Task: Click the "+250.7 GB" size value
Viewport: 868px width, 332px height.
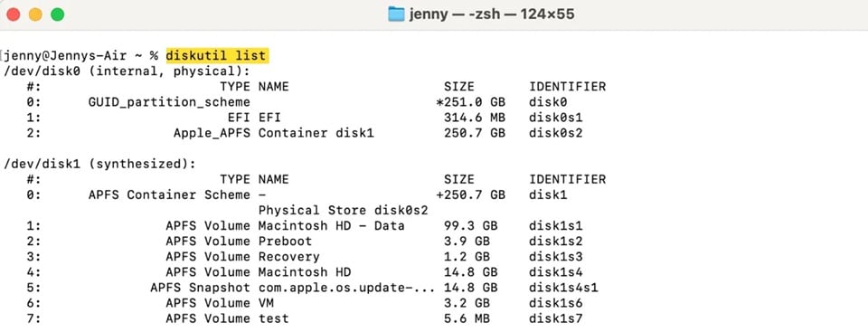Action: (x=470, y=195)
